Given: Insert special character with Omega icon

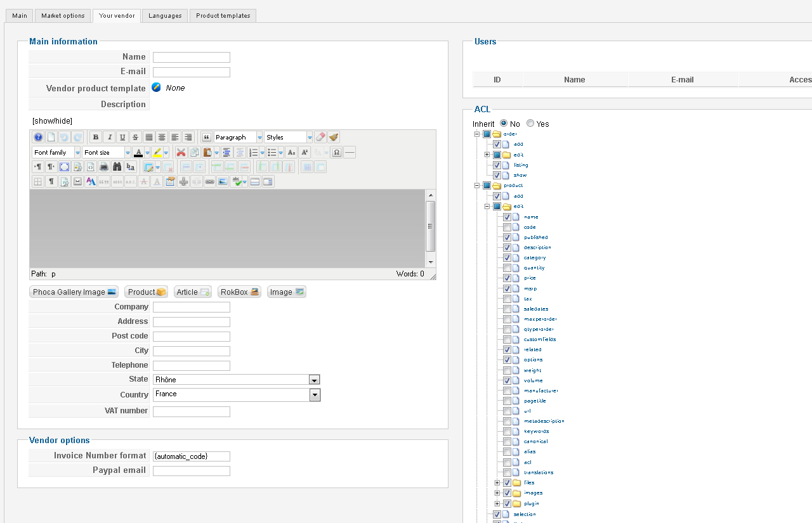Looking at the screenshot, I should click(x=336, y=152).
